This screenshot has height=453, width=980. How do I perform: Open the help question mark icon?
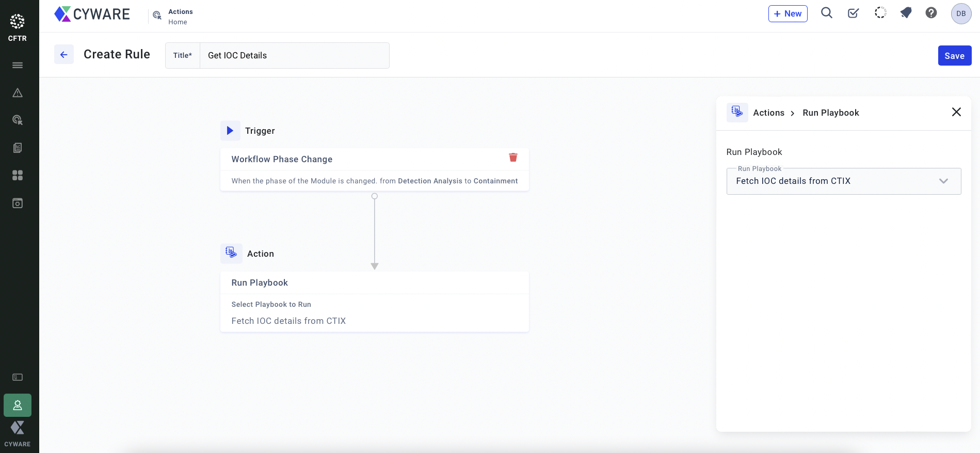pyautogui.click(x=931, y=13)
